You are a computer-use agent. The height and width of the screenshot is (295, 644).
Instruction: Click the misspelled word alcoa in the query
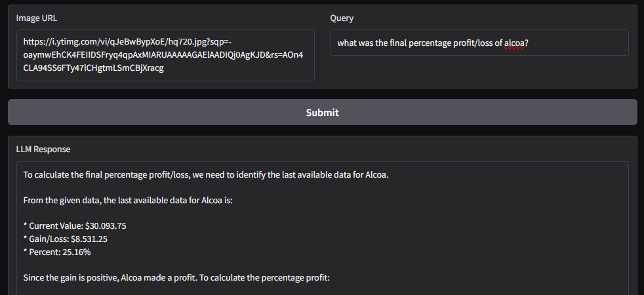514,43
